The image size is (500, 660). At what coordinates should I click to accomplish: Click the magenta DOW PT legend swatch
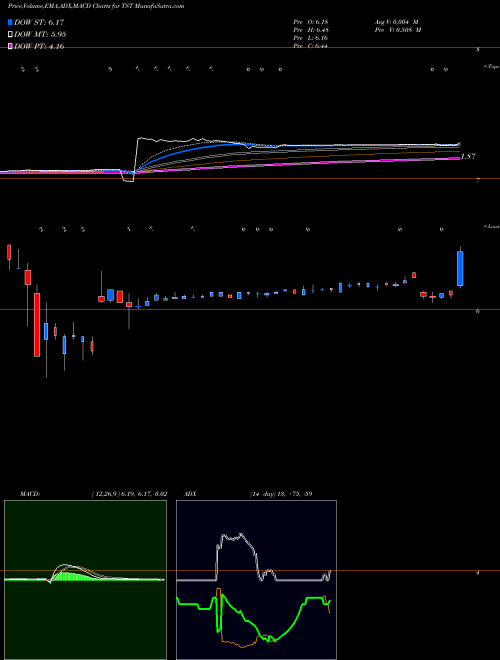[x=10, y=46]
